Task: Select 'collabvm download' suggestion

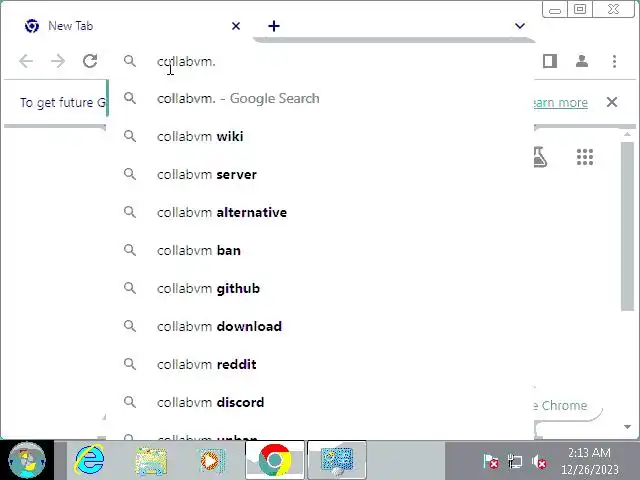Action: point(320,326)
